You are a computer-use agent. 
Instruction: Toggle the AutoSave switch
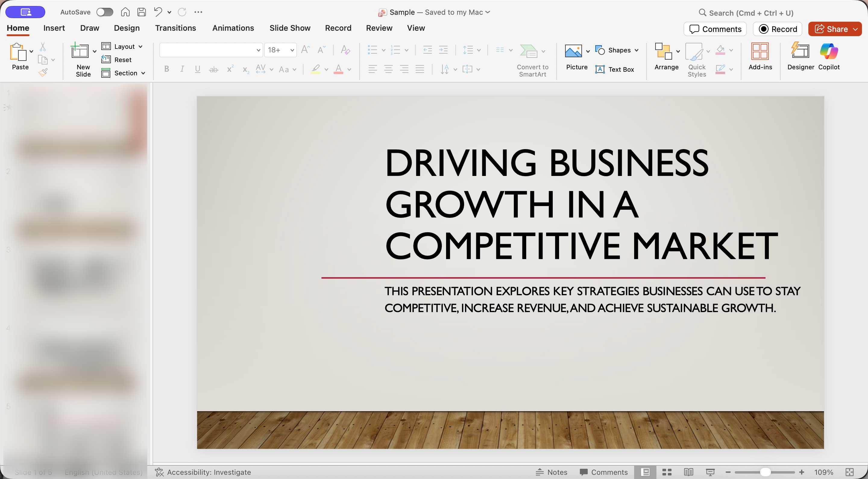pos(105,12)
